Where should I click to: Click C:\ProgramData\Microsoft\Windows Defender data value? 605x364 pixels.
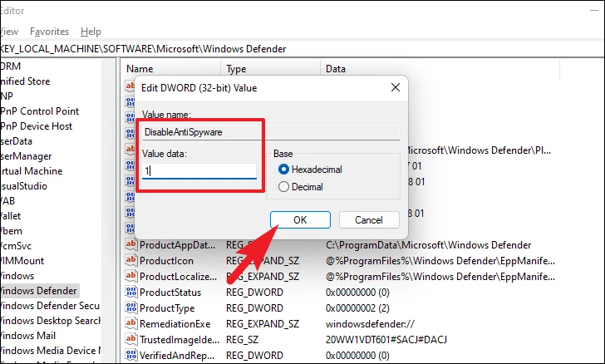428,245
